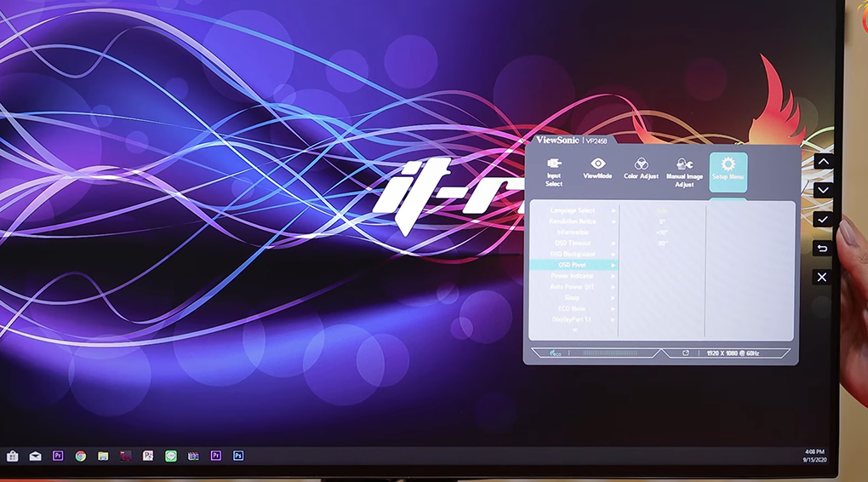Expand the OSD Pivot submenu

[x=573, y=266]
